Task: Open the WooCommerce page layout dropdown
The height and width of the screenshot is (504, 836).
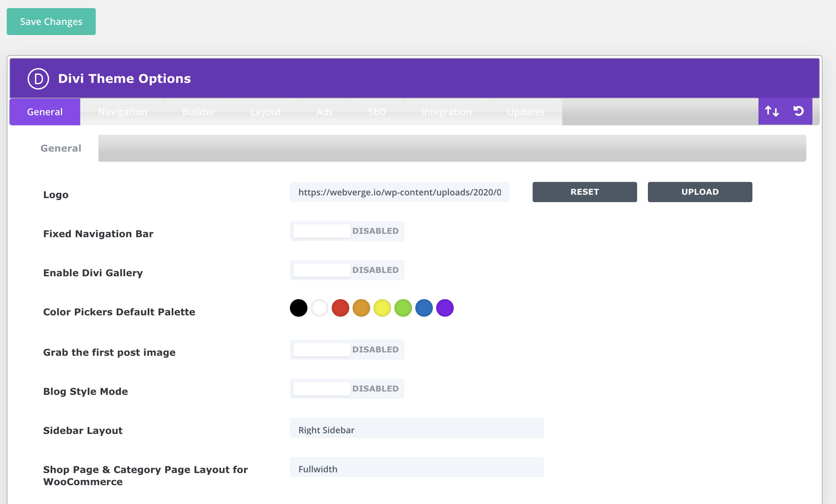Action: point(417,467)
